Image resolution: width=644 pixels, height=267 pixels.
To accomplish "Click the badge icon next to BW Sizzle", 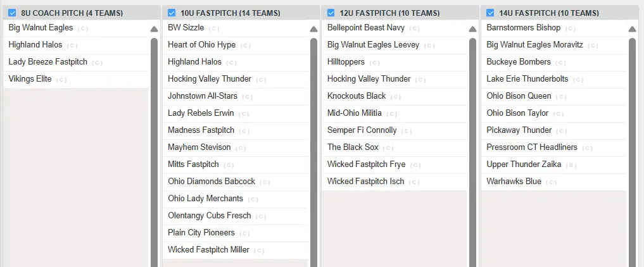I will coord(214,28).
